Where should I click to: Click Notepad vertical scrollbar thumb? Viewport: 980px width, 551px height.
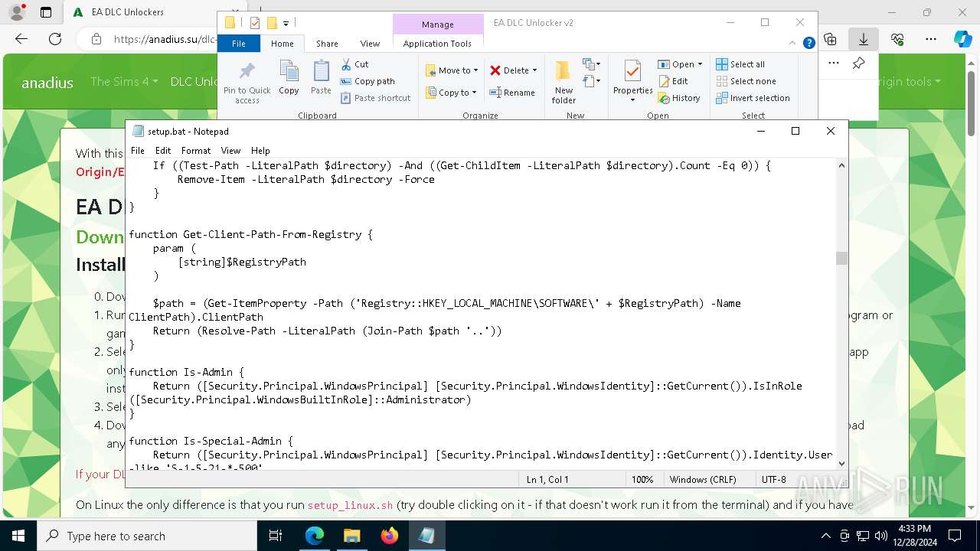(842, 258)
